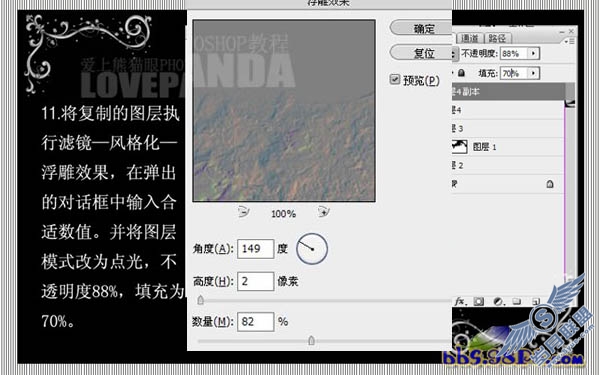Create a new layer
Image resolution: width=600 pixels, height=375 pixels.
pos(536,302)
